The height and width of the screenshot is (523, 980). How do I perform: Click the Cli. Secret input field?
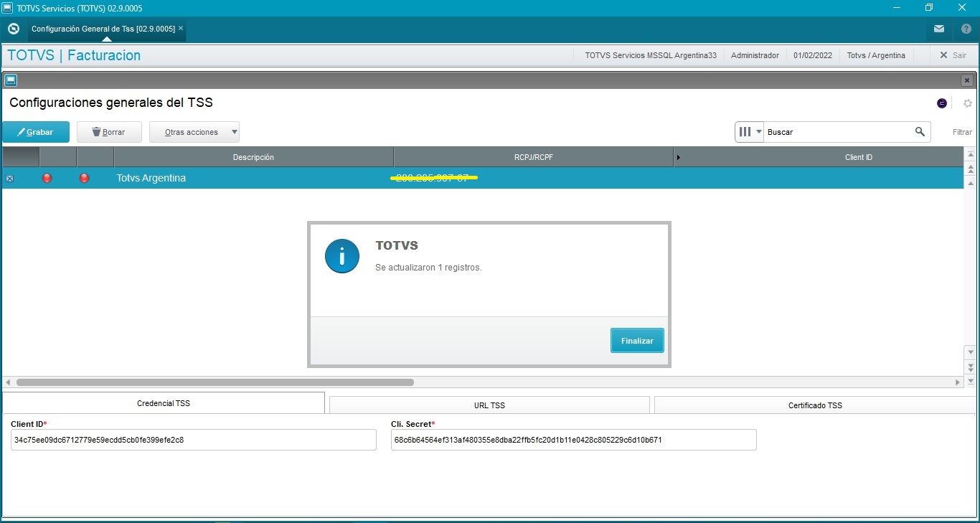[x=574, y=440]
